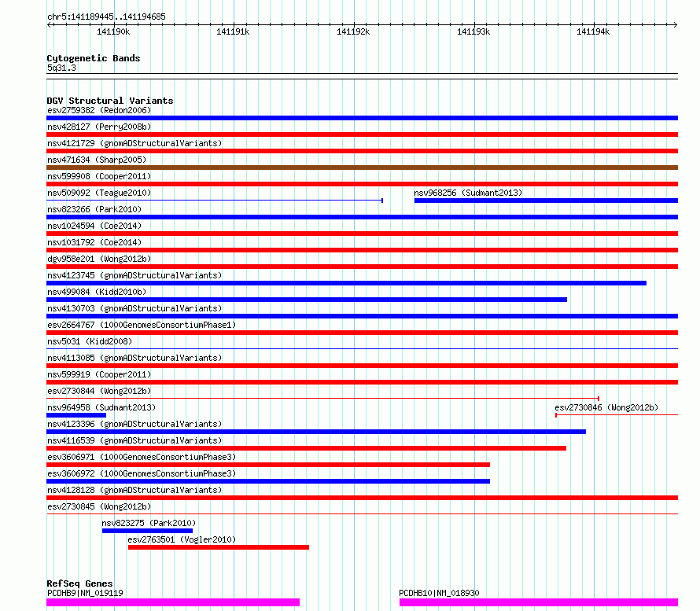Click the red esv2763501 variant bar

pyautogui.click(x=219, y=547)
